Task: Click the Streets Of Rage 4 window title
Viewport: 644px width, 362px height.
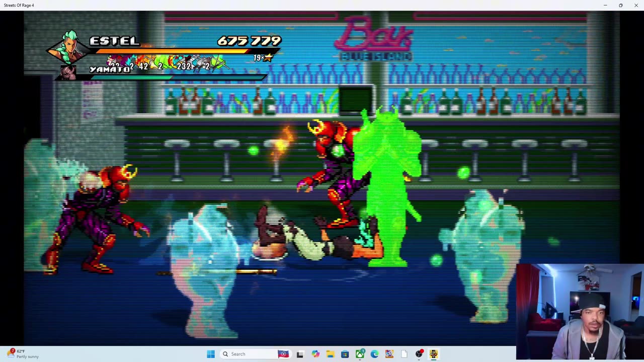Action: click(x=19, y=5)
